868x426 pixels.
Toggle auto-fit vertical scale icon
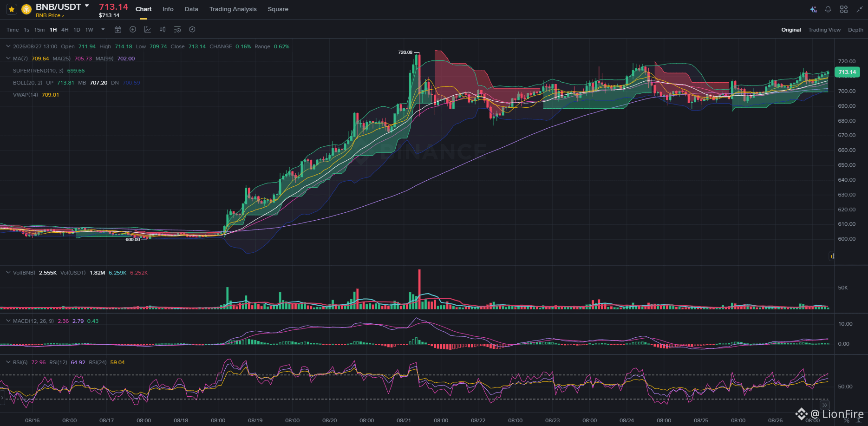click(859, 420)
